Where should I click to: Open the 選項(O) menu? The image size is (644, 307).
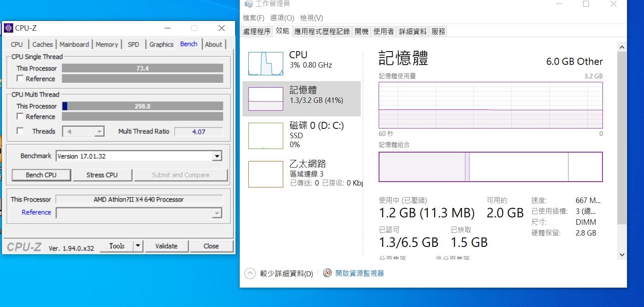coord(282,18)
